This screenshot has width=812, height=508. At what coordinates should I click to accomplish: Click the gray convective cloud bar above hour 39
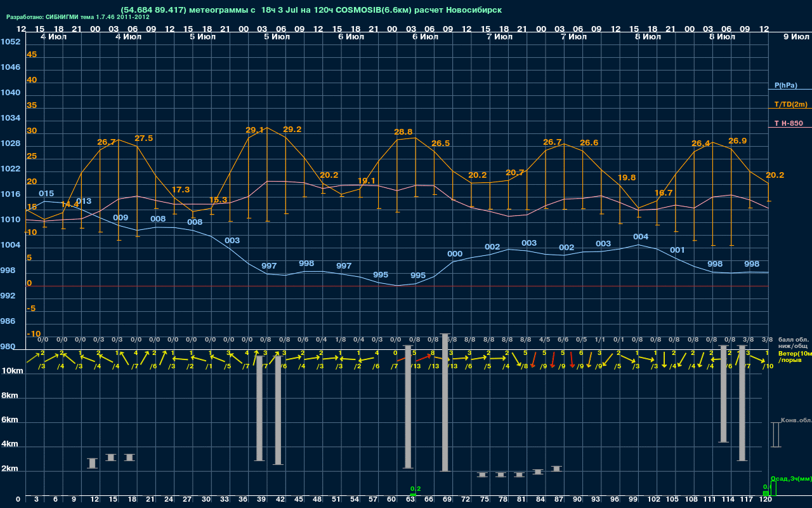[x=259, y=408]
